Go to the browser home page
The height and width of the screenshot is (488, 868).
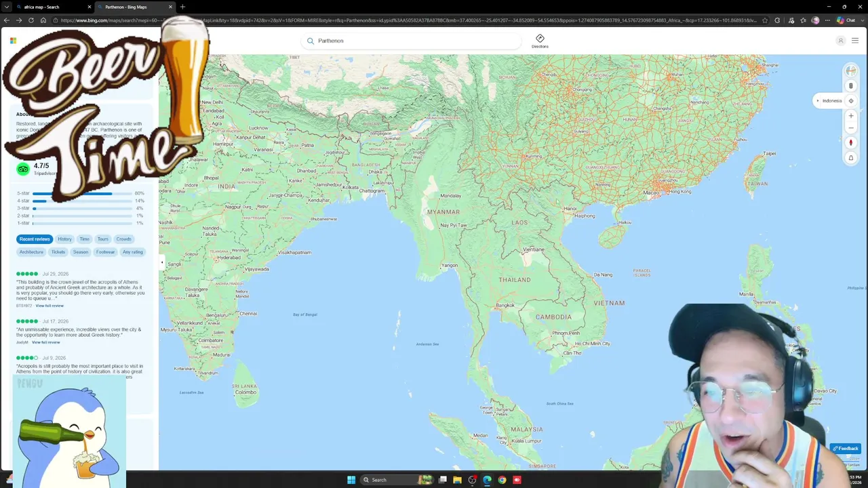pyautogui.click(x=43, y=20)
